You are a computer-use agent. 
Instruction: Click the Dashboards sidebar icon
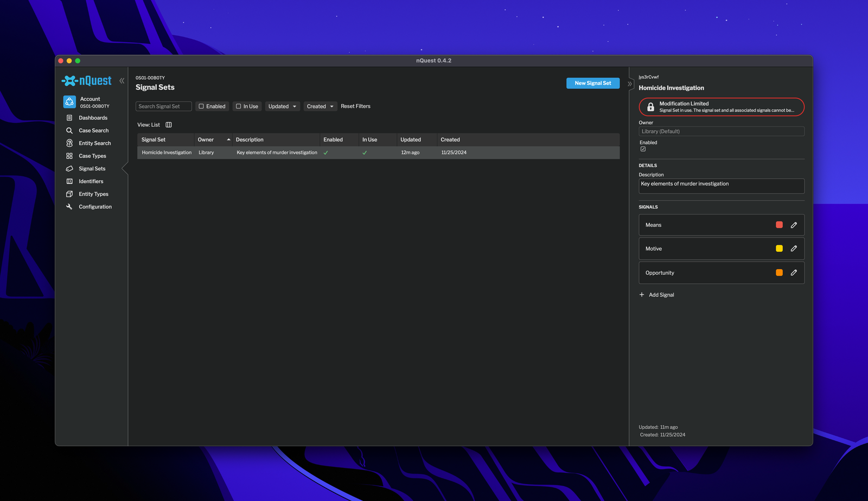[x=69, y=118]
